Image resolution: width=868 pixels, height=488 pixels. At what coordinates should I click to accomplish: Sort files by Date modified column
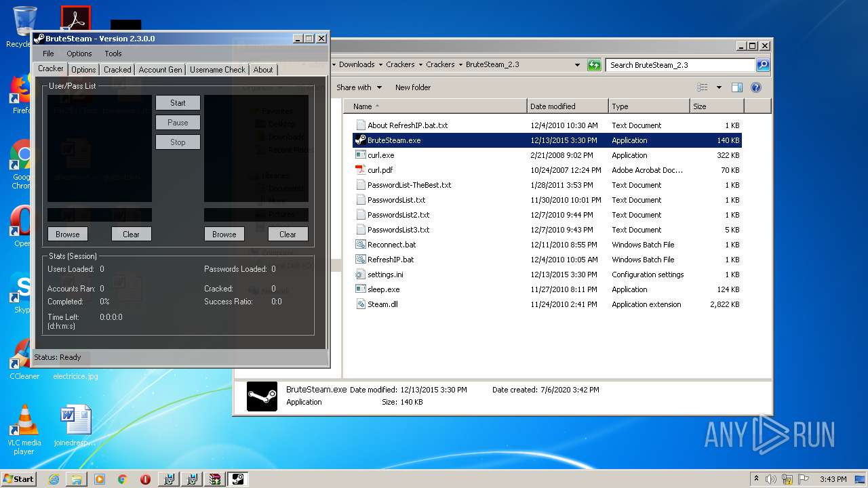(x=568, y=106)
